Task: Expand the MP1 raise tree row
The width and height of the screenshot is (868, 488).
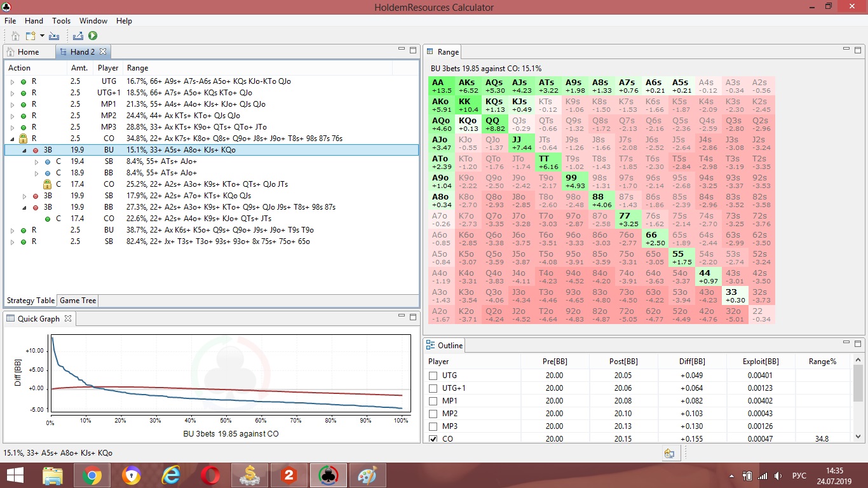Action: point(11,104)
